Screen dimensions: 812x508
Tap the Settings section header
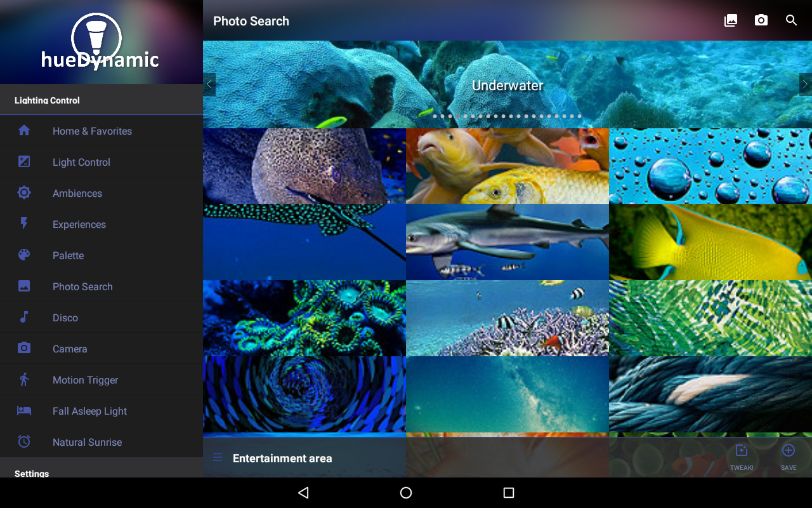click(x=32, y=474)
